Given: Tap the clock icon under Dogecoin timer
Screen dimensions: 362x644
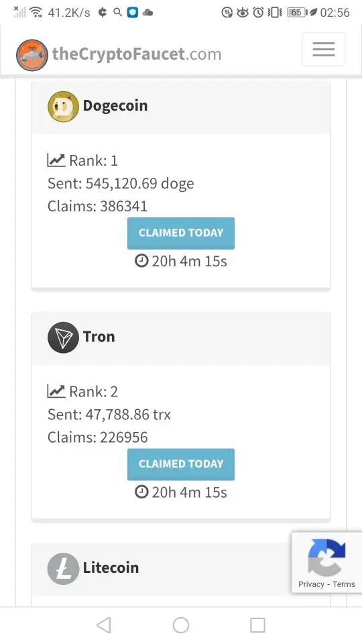Looking at the screenshot, I should 141,260.
